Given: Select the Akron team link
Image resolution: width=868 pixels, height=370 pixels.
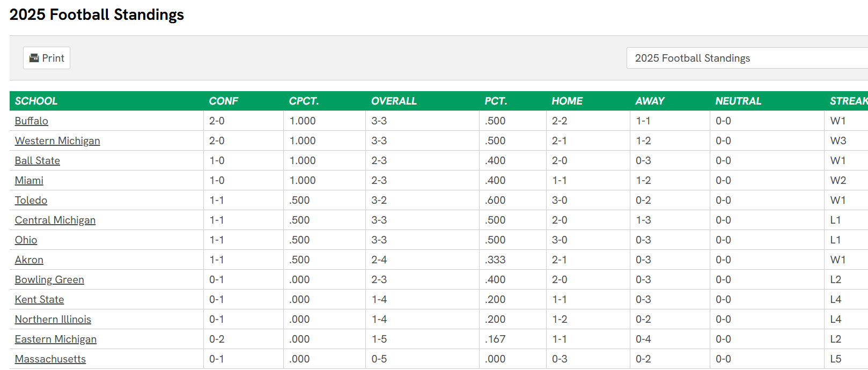Looking at the screenshot, I should [x=29, y=260].
